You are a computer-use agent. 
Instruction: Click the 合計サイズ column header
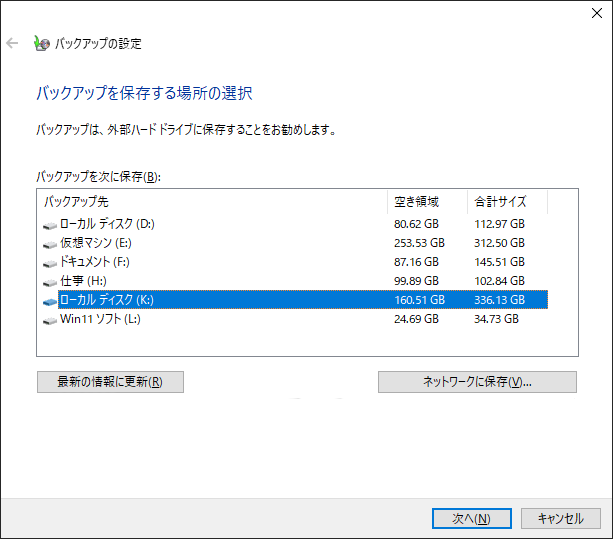507,202
